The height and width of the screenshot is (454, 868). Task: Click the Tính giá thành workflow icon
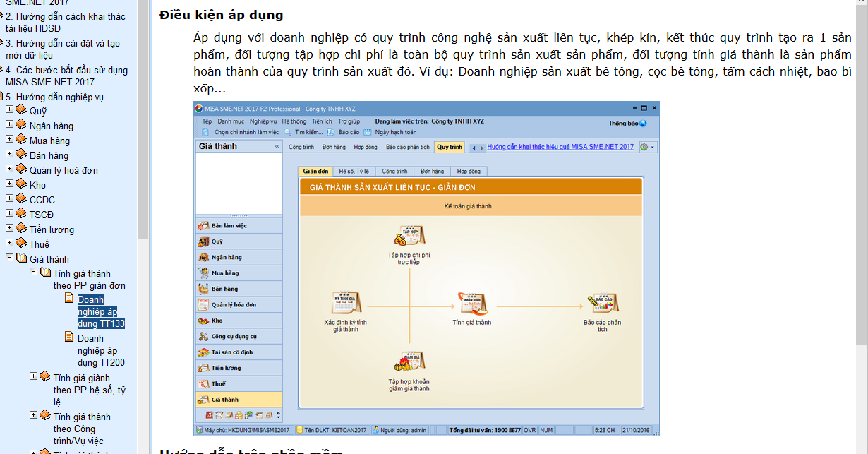click(x=472, y=302)
